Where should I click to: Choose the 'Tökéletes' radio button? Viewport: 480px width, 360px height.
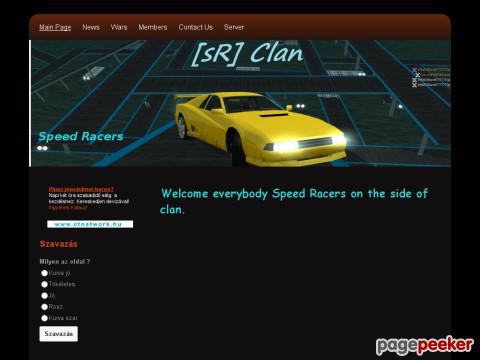pyautogui.click(x=44, y=284)
